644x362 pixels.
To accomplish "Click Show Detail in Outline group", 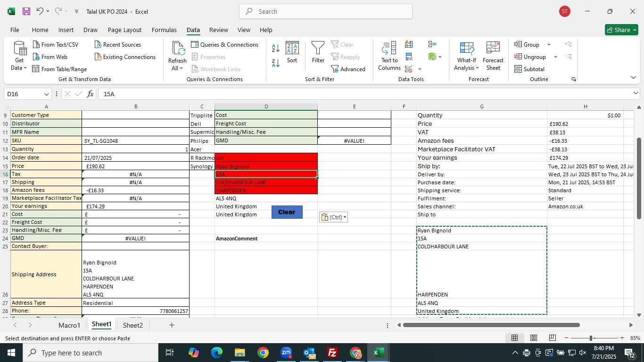I will [x=568, y=44].
